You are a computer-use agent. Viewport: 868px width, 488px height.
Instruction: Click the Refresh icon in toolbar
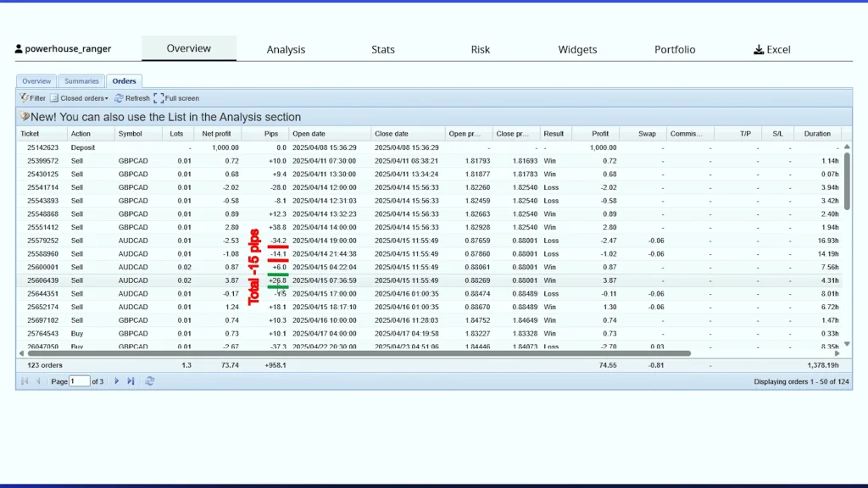(120, 98)
